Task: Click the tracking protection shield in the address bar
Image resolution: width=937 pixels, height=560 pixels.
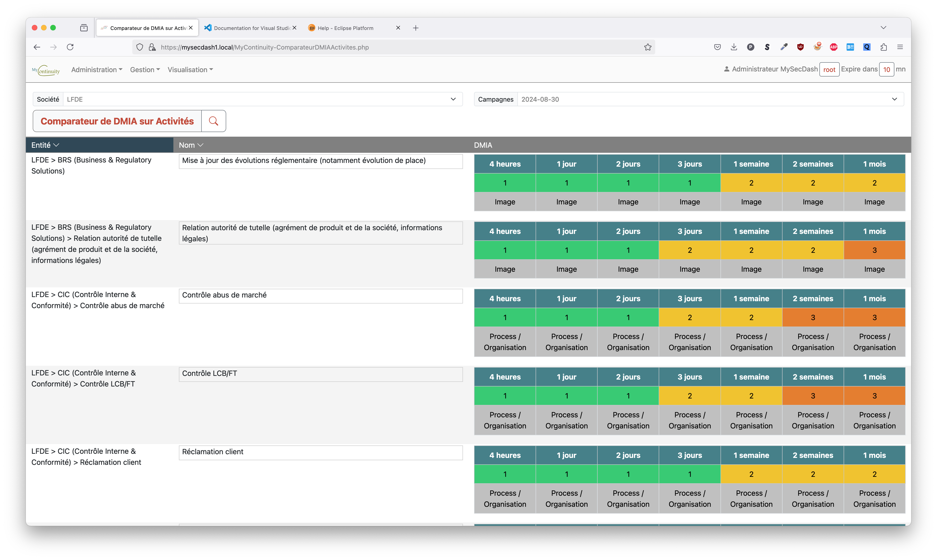Action: point(140,47)
